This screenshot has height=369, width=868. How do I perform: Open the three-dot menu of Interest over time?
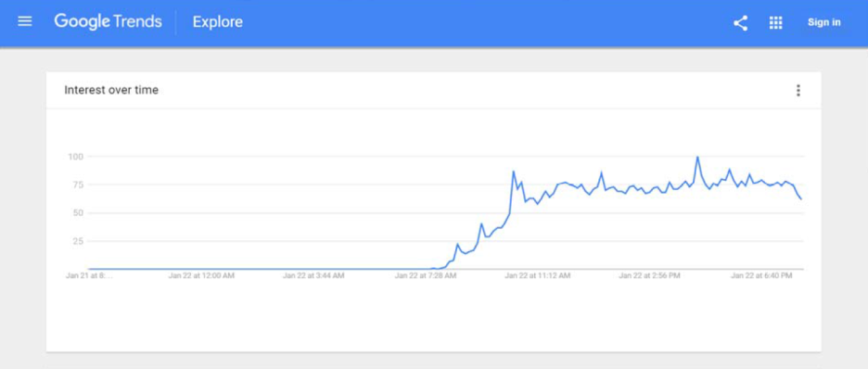click(x=798, y=90)
